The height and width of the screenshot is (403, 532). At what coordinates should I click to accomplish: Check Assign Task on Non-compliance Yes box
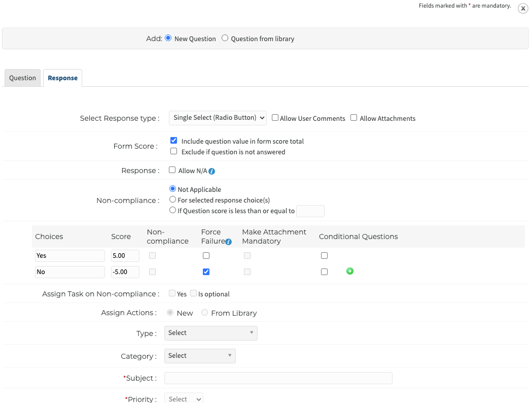click(172, 293)
